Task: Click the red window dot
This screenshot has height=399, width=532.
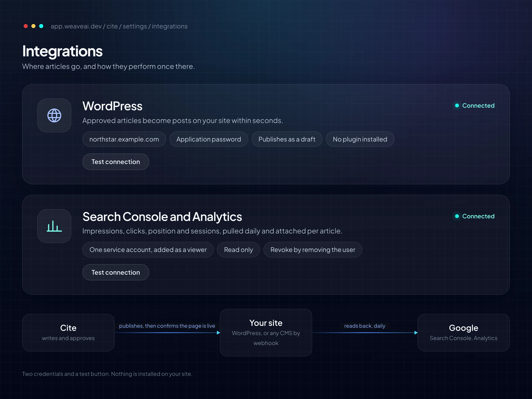Action: pyautogui.click(x=26, y=26)
